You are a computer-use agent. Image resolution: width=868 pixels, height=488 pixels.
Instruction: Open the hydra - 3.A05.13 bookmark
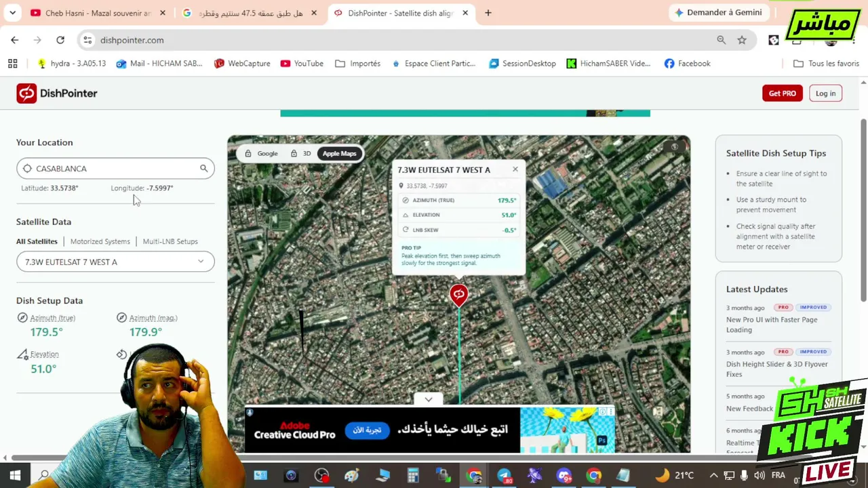(x=72, y=63)
